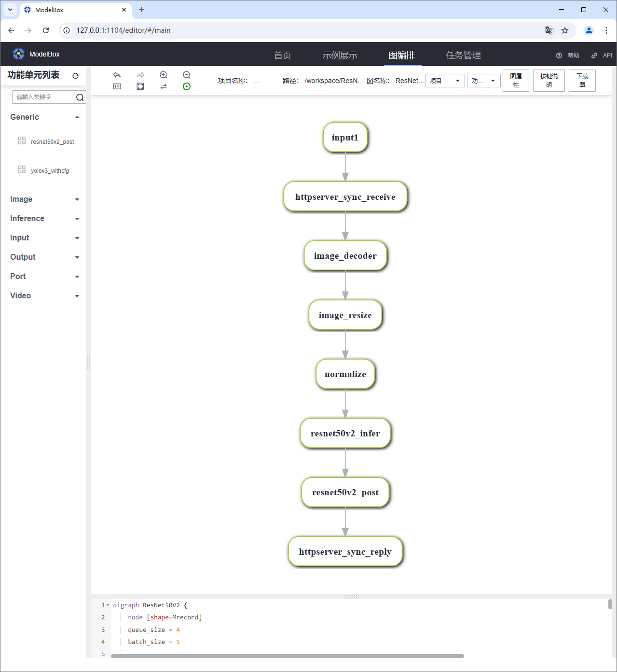
Task: Go to the 首页 tab
Action: [282, 55]
